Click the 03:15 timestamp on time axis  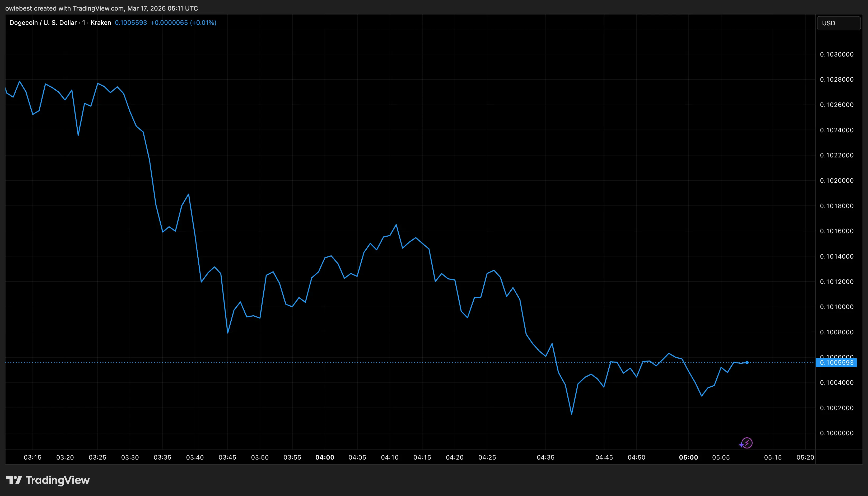click(x=32, y=457)
